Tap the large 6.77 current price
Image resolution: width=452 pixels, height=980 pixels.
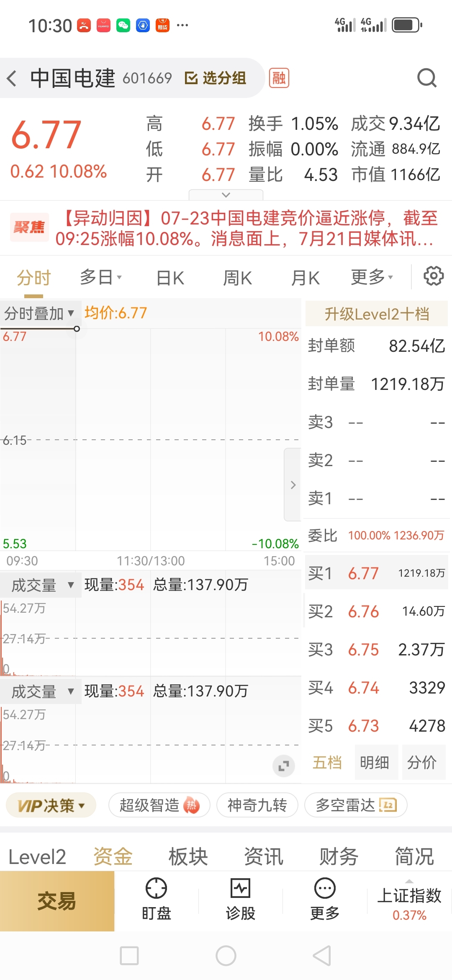coord(46,135)
